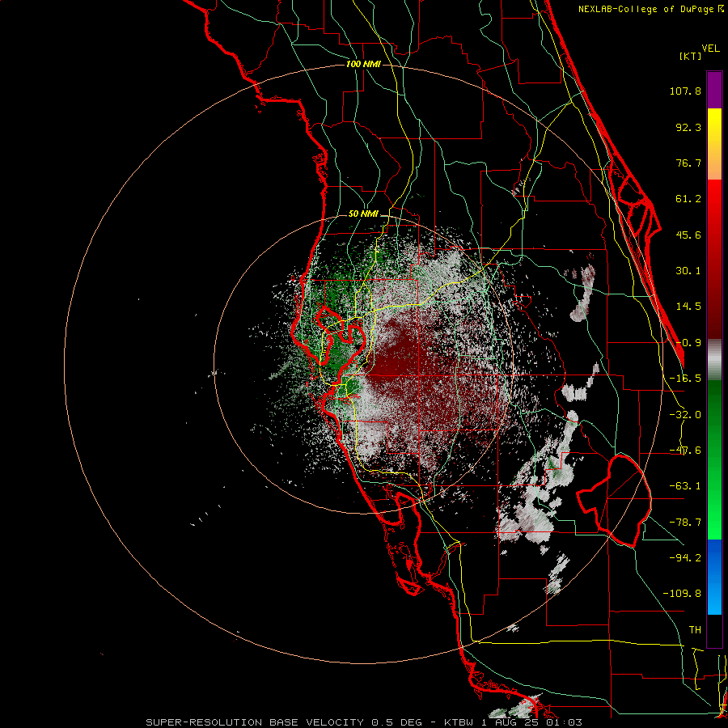Click the 30.1 scale value
Screen dimensions: 728x728
click(688, 271)
